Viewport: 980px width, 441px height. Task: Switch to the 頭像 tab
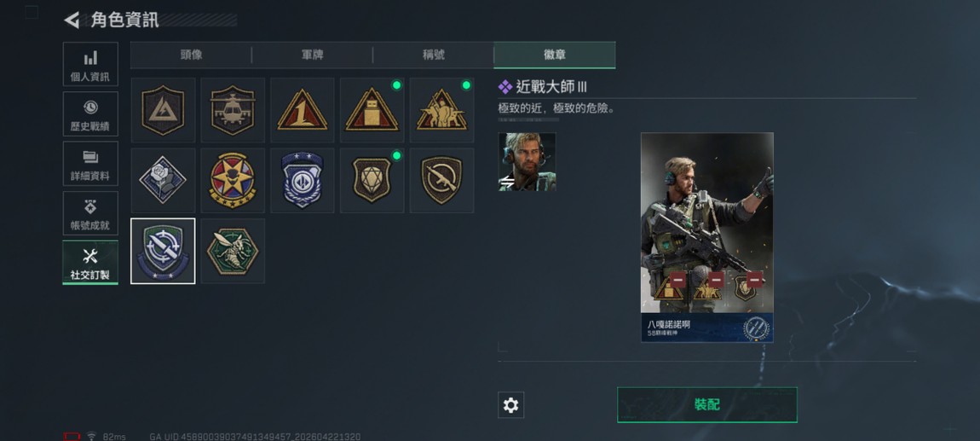191,55
